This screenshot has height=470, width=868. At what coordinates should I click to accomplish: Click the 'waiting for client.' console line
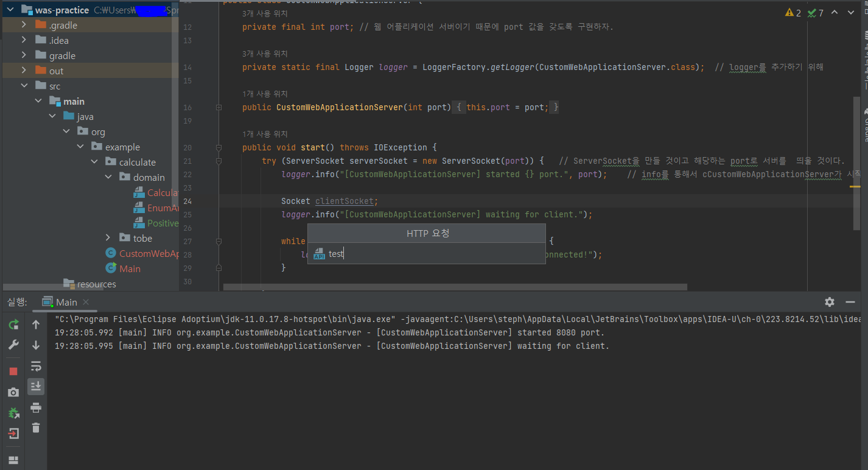pos(332,346)
